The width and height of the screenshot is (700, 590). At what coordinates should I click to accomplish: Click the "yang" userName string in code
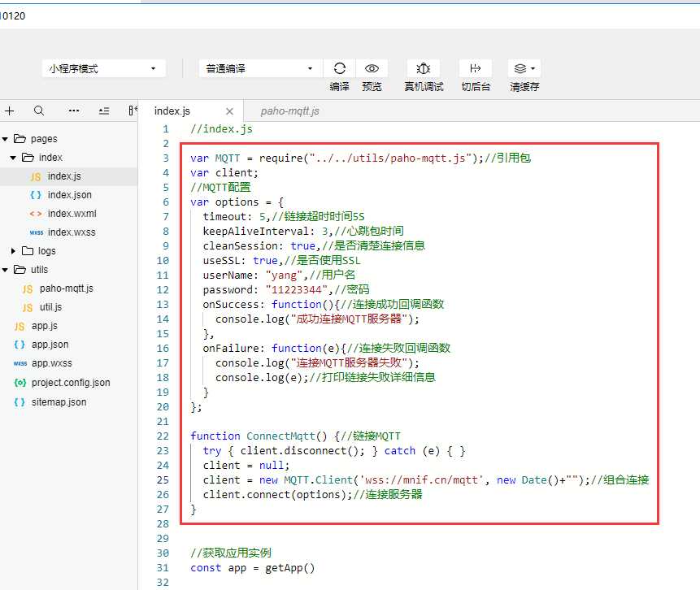coord(284,275)
